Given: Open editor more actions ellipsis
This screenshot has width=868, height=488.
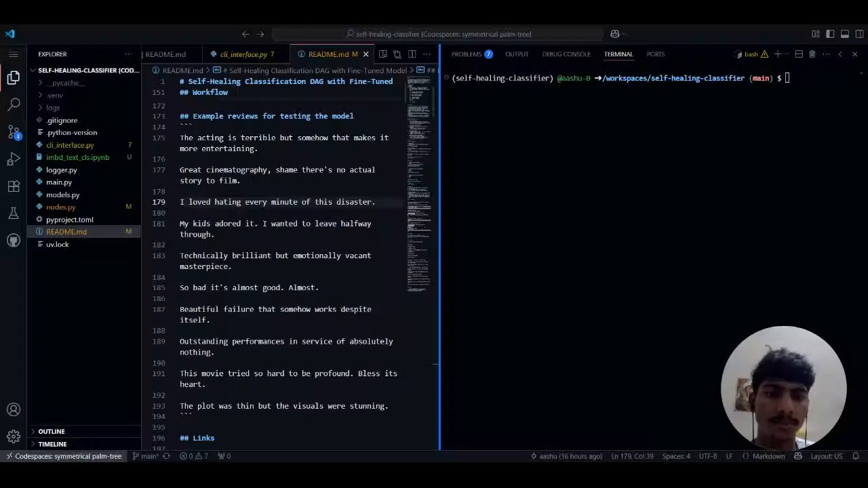Looking at the screenshot, I should tap(427, 54).
